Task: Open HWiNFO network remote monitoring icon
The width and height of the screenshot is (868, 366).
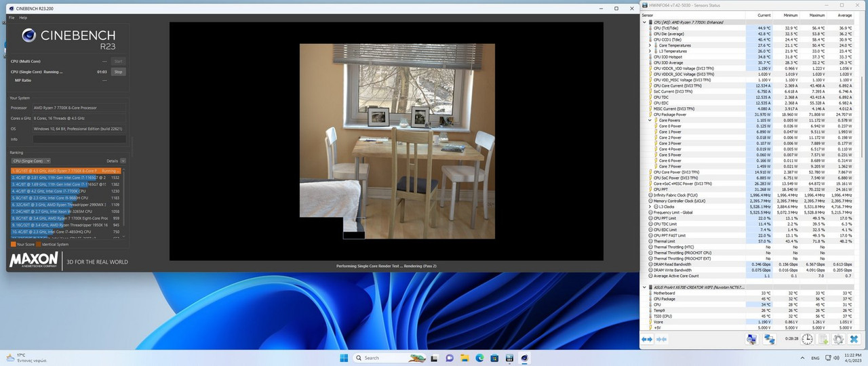Action: [x=770, y=339]
